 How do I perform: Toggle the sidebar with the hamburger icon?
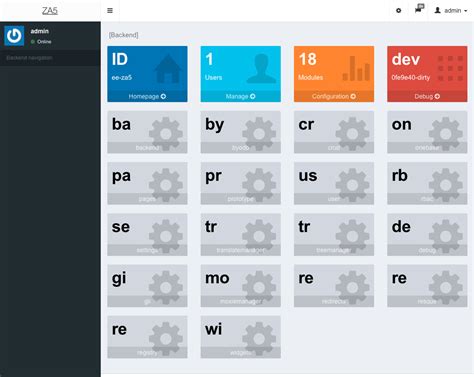(110, 11)
